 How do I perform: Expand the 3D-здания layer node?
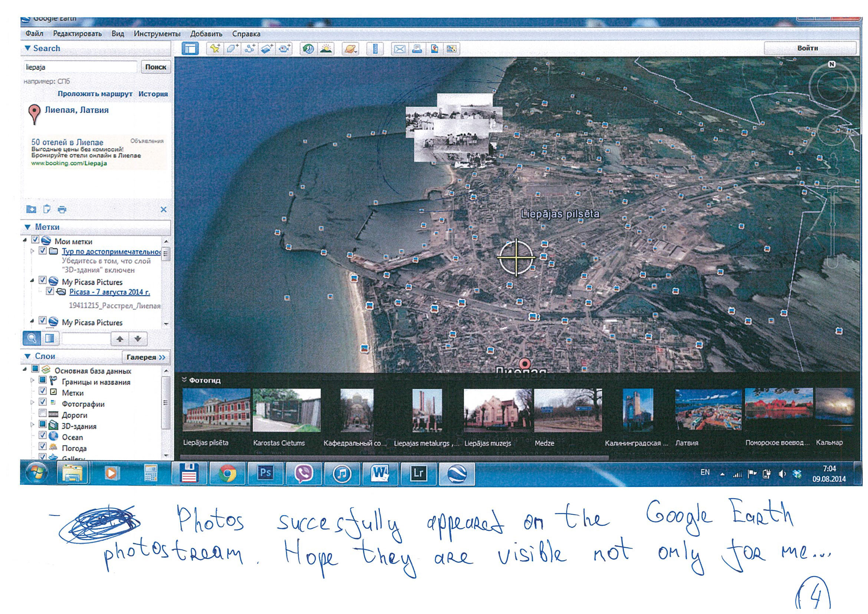(x=33, y=424)
